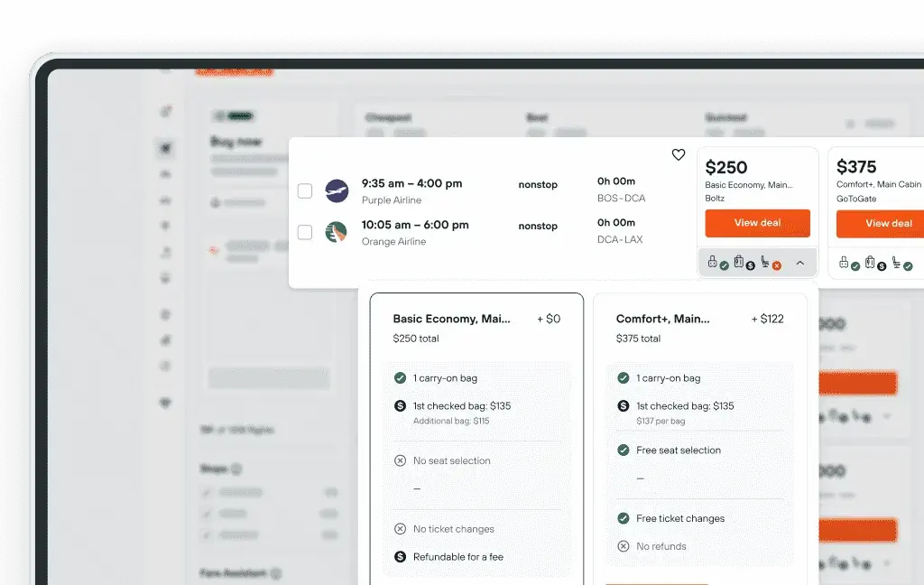Switch to the blurred Cheapest tab
The width and height of the screenshot is (924, 585).
click(x=388, y=118)
